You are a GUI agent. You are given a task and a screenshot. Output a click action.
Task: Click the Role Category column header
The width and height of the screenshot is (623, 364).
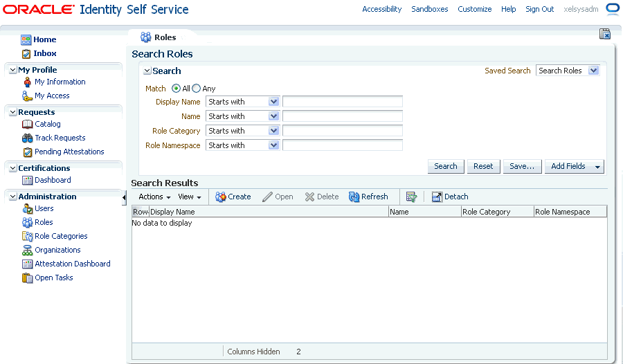(x=498, y=212)
